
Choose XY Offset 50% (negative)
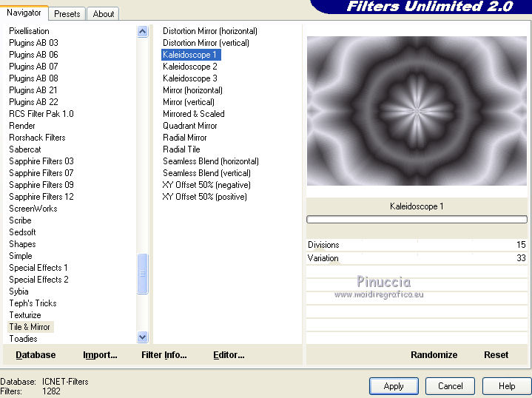[206, 185]
